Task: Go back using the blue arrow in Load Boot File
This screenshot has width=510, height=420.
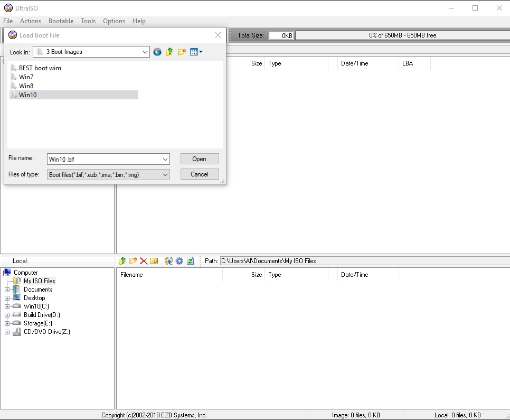Action: [x=157, y=52]
